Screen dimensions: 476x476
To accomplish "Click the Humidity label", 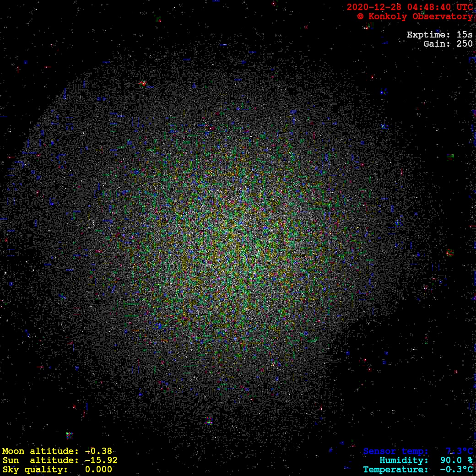I will click(404, 460).
